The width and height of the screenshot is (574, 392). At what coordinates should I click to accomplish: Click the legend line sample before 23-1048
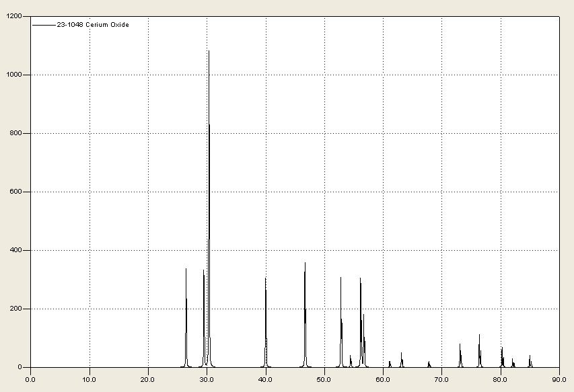44,25
